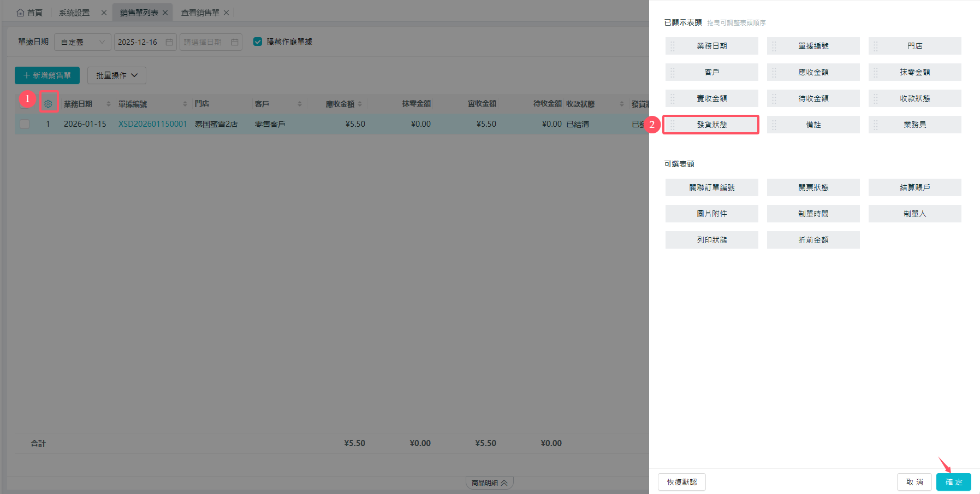Viewport: 980px width, 494px height.
Task: Close the 銷售單列表 tab
Action: (165, 13)
